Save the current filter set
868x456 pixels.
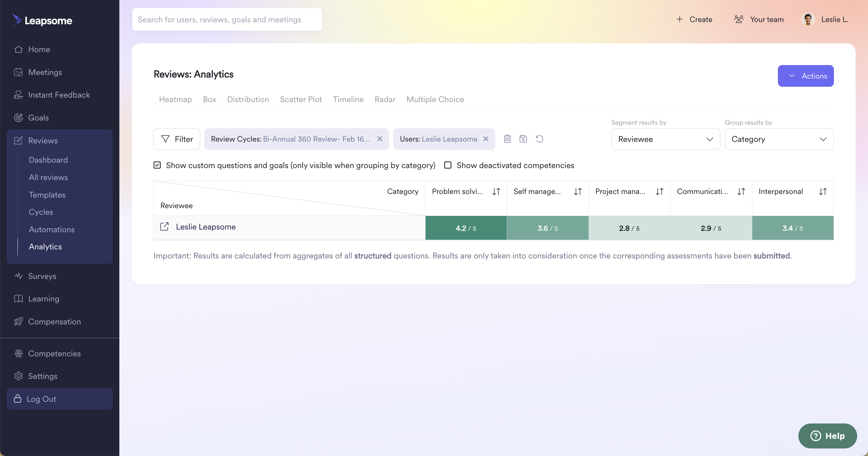pyautogui.click(x=523, y=139)
